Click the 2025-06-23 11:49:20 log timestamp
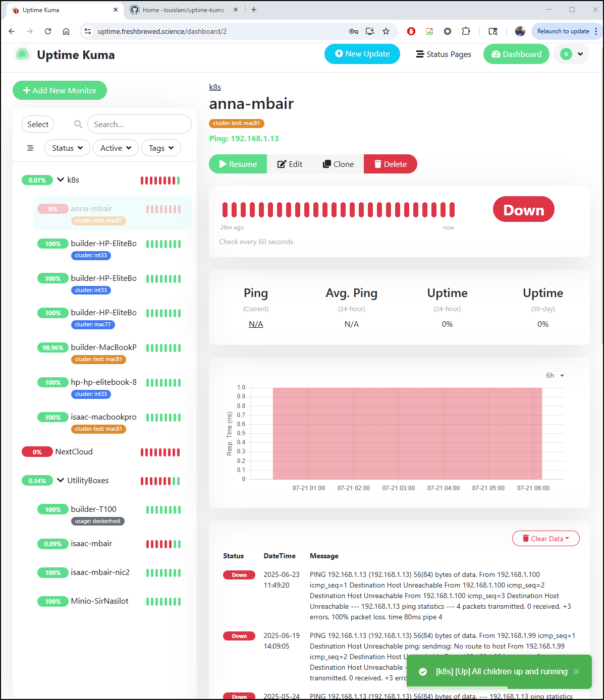Viewport: 604px width, 700px height. coord(282,580)
